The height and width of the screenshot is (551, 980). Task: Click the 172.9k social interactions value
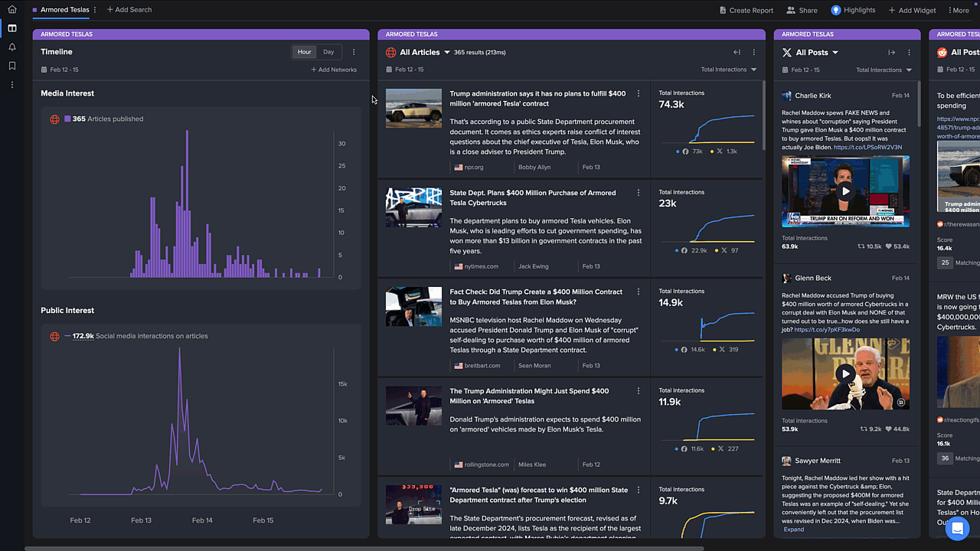(83, 336)
